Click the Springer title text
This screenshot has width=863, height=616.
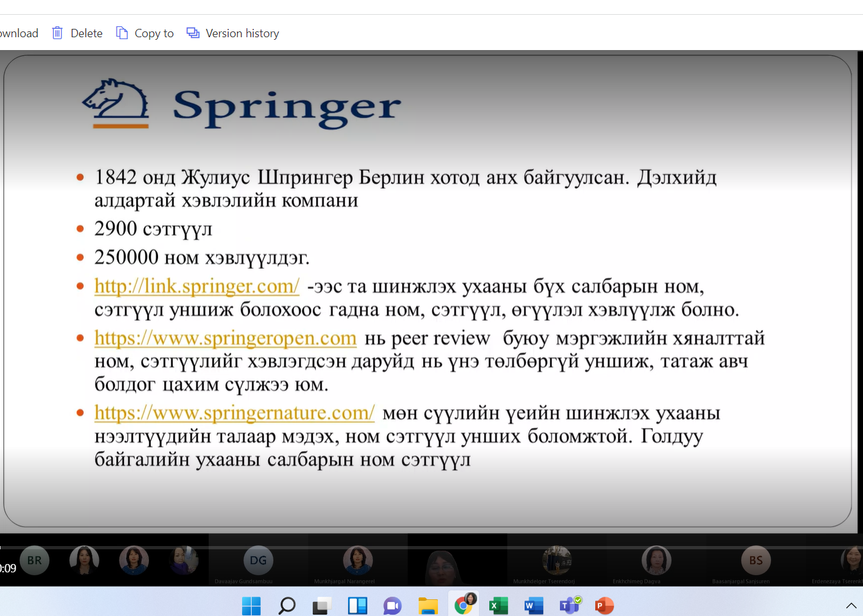(287, 108)
